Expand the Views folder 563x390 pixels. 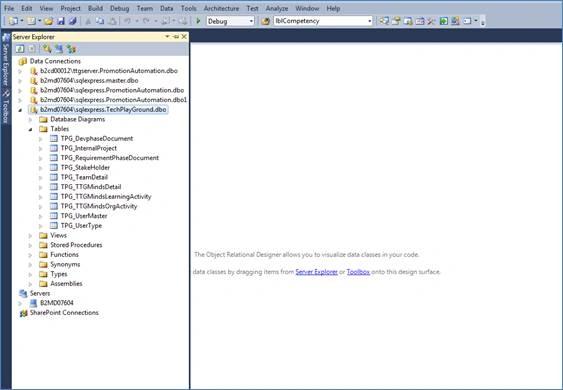(31, 236)
